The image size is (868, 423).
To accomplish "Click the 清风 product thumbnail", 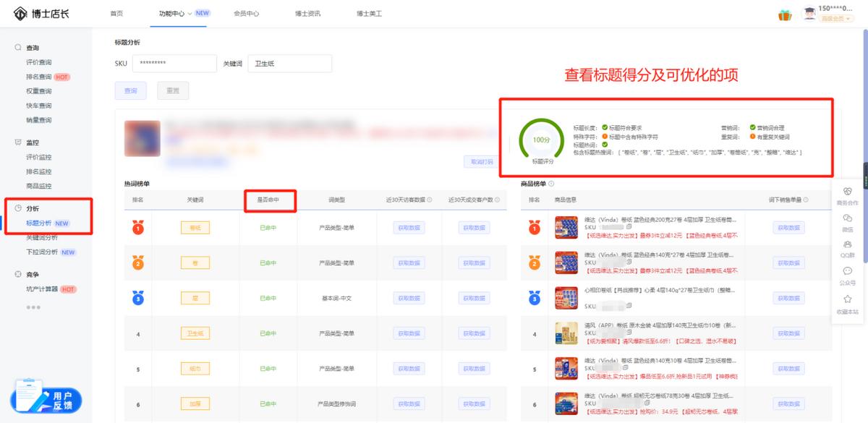I will click(566, 333).
